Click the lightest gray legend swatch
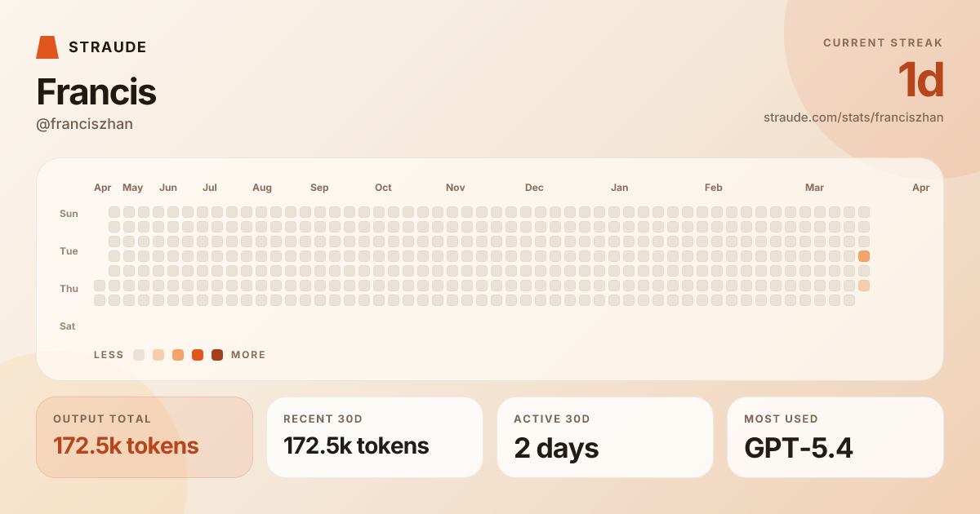 click(x=139, y=355)
